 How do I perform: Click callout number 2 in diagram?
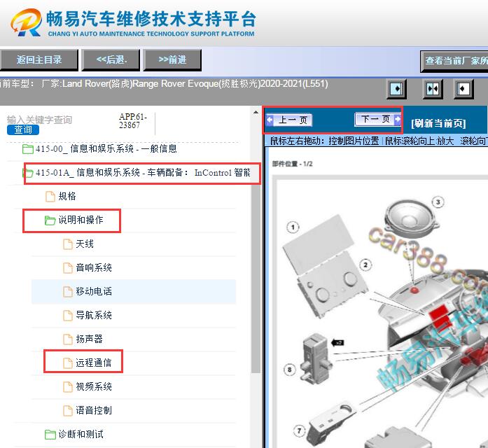(x=365, y=265)
